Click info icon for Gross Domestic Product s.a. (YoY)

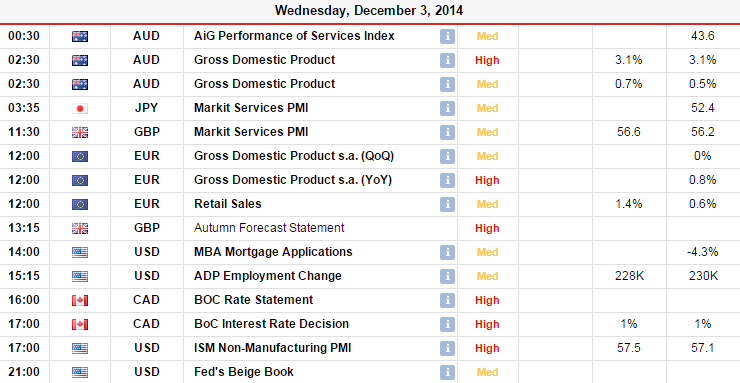[447, 181]
